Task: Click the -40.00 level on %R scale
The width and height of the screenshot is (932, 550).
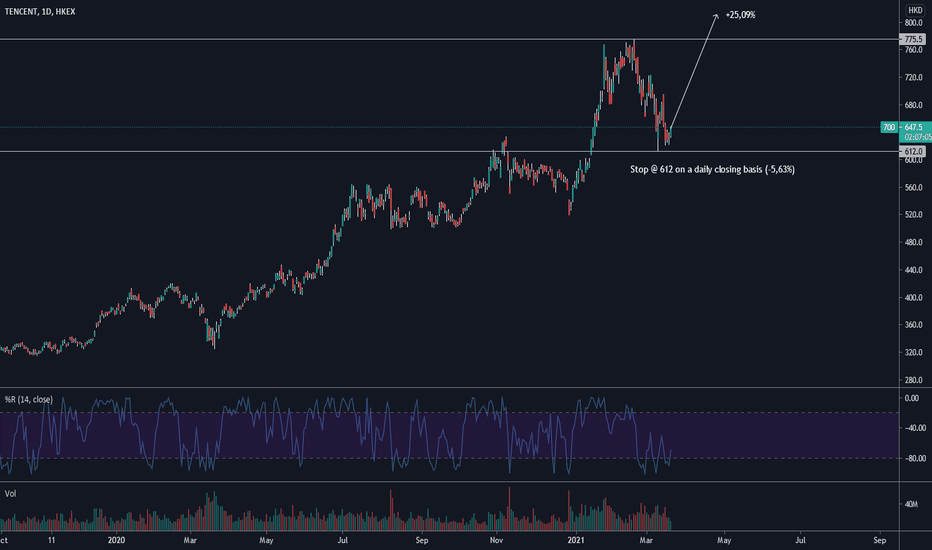Action: click(915, 428)
